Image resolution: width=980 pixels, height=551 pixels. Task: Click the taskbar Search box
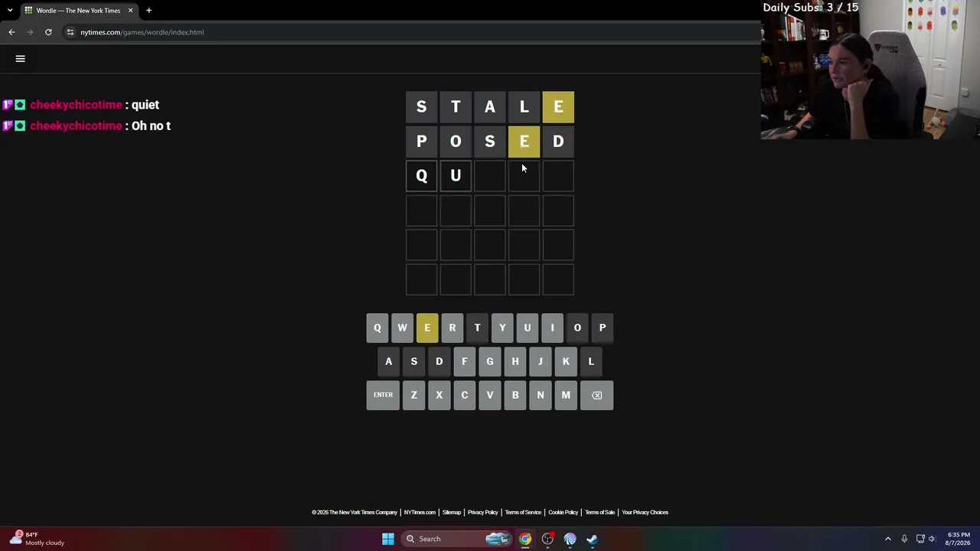(x=456, y=539)
